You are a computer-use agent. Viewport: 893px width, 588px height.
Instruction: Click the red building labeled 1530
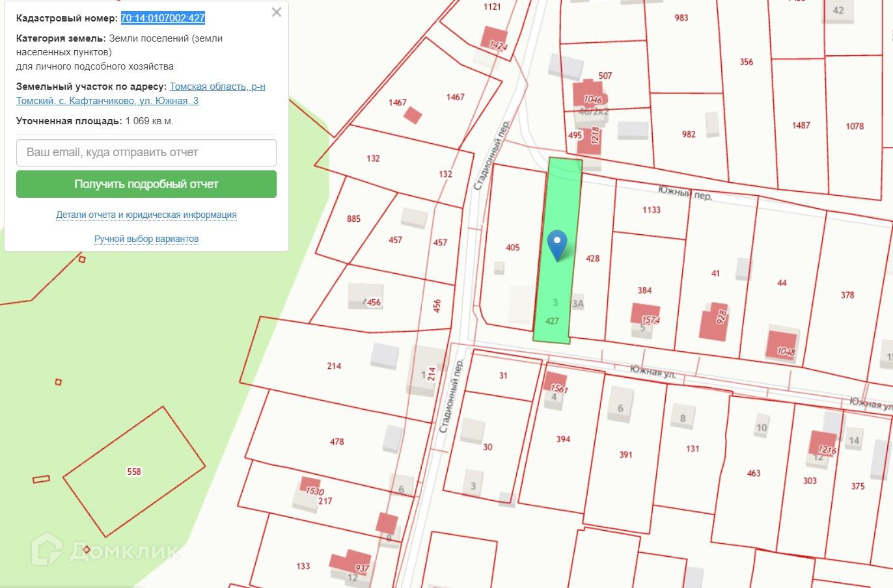click(x=310, y=487)
